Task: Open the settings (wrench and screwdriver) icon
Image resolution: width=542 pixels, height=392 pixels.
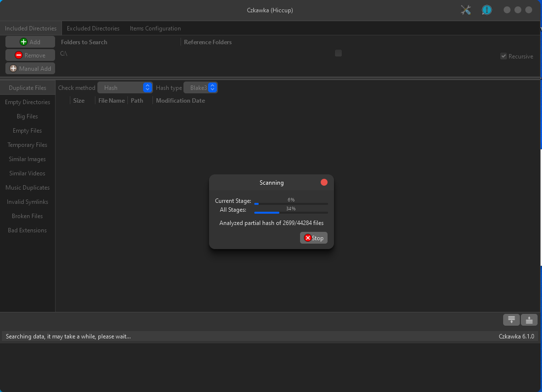Action: [x=465, y=9]
